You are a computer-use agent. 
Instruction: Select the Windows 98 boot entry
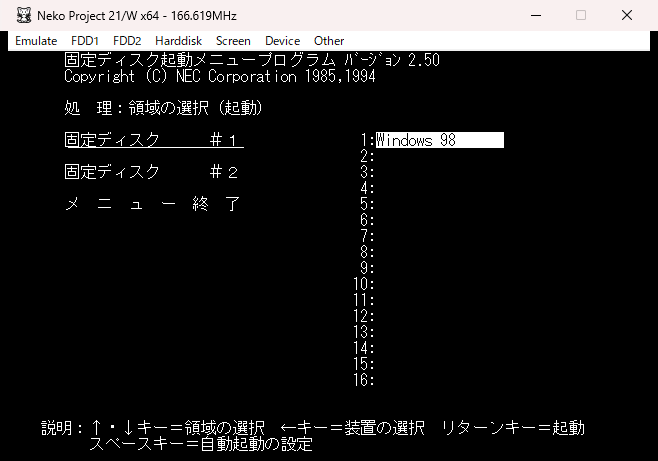(x=440, y=140)
